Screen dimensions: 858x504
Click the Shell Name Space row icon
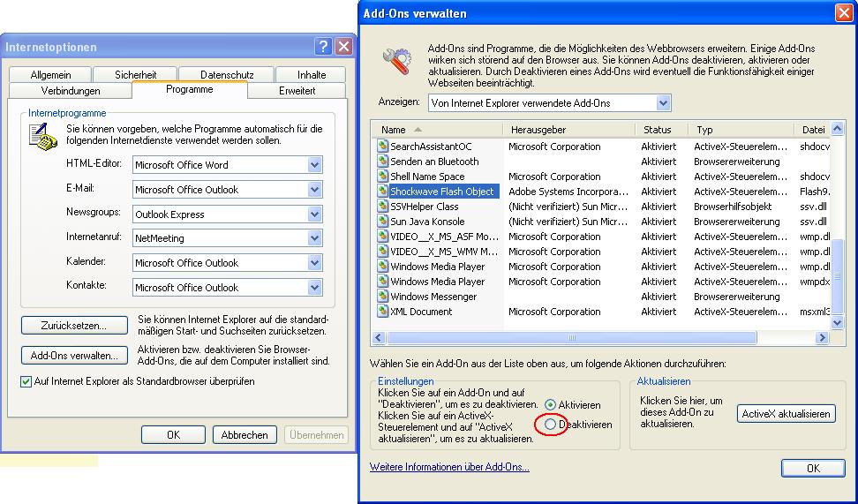382,177
